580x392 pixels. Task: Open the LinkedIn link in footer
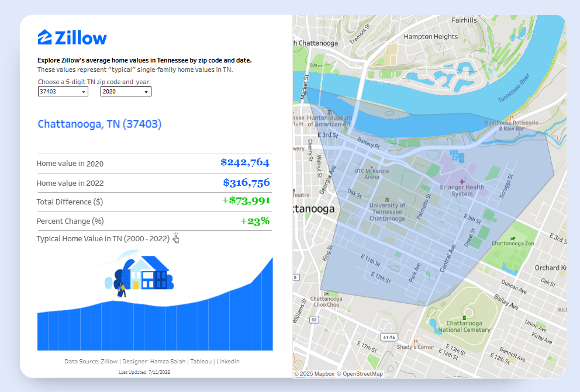pyautogui.click(x=228, y=362)
